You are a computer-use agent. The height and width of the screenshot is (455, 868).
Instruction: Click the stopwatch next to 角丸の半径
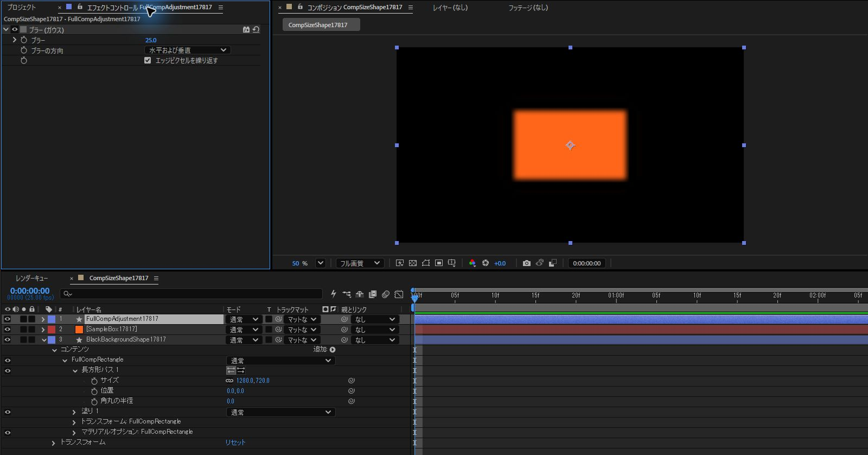(94, 401)
